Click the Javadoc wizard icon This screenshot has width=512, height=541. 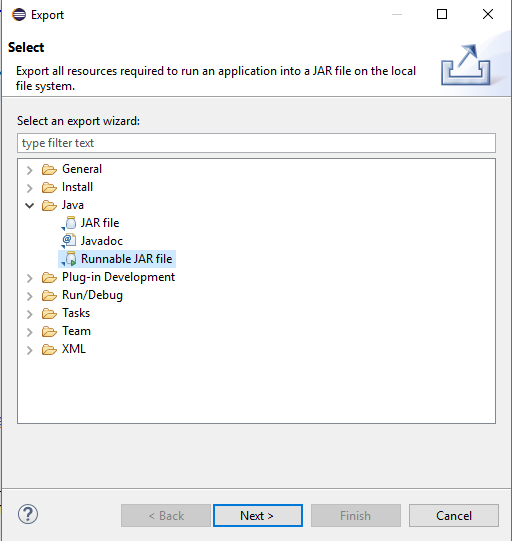coord(69,241)
